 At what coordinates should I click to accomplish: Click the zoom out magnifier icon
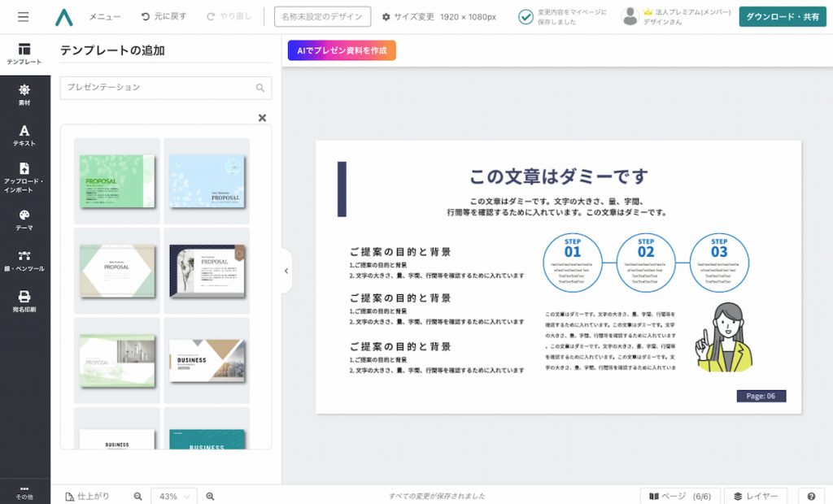[x=138, y=496]
